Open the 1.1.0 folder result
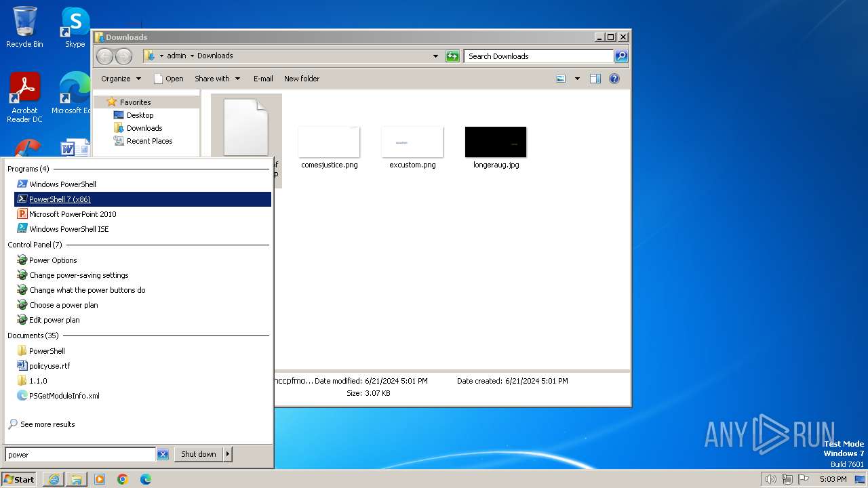The height and width of the screenshot is (488, 868). 38,381
